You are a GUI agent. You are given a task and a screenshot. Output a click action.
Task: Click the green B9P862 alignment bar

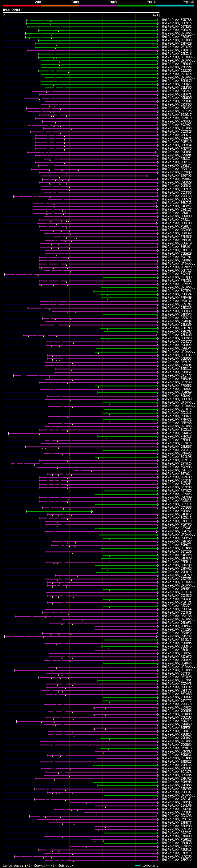click(59, 511)
